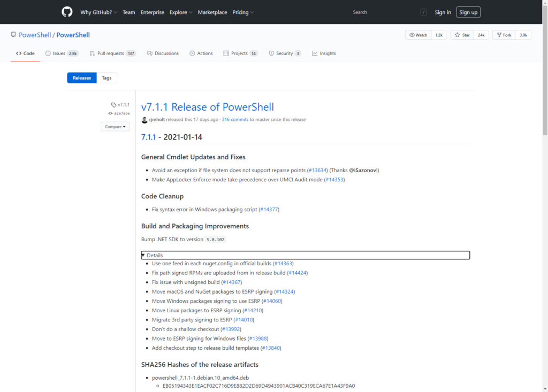Open pull request #13992
The image size is (548, 392).
tap(231, 329)
